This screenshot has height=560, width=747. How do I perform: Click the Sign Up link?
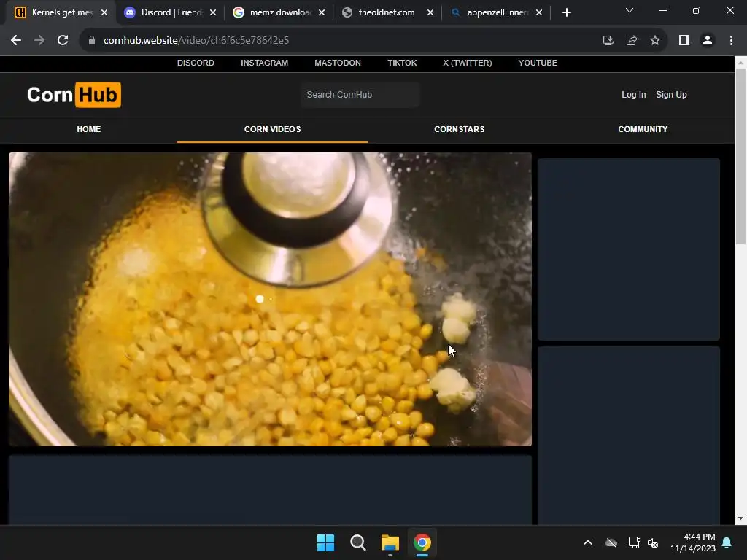tap(671, 95)
